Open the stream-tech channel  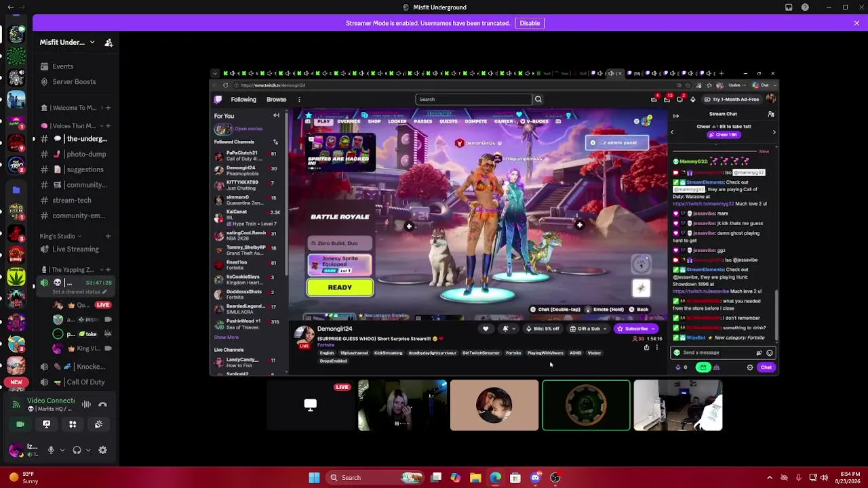[76, 201]
